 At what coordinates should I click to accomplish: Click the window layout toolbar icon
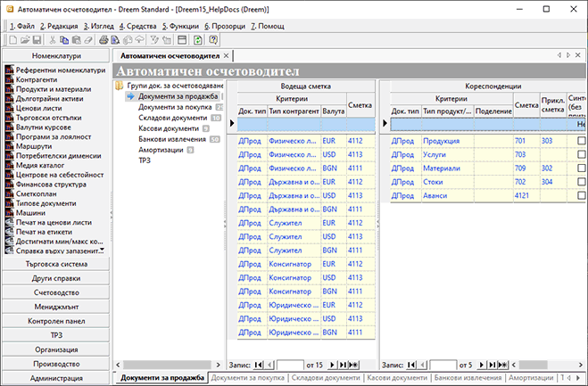point(182,40)
